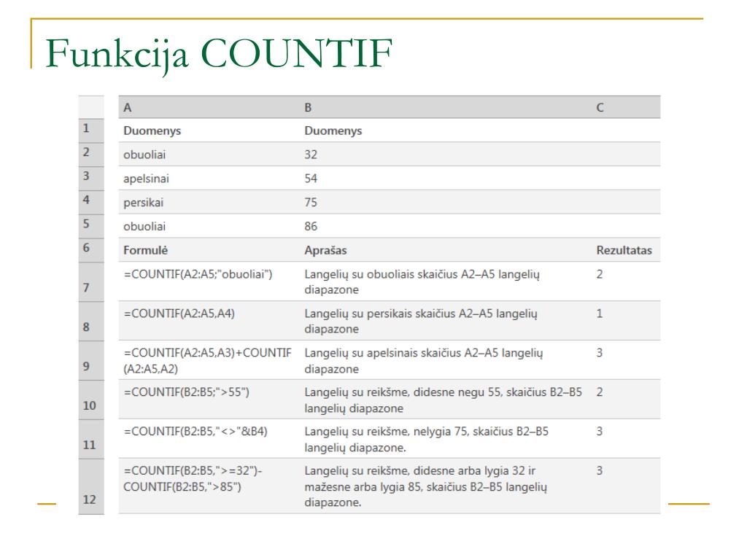Select row number 5 header
The image size is (747, 560).
(x=91, y=226)
